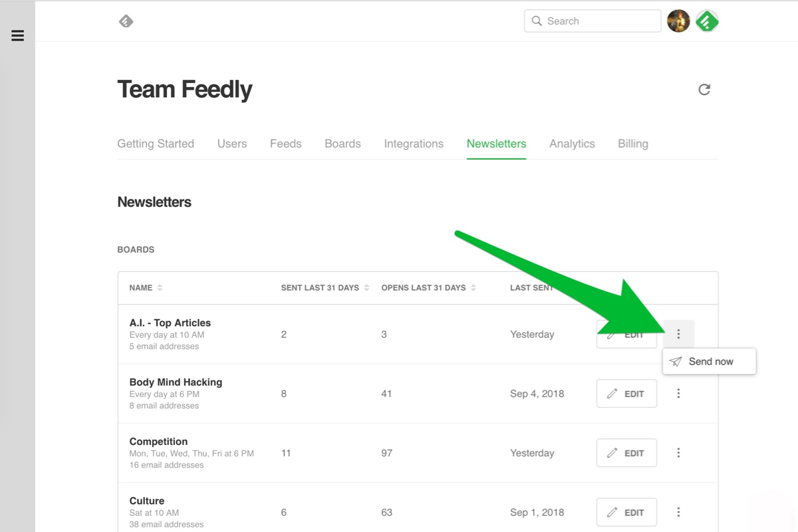View the Analytics tab
The width and height of the screenshot is (798, 532).
click(572, 144)
